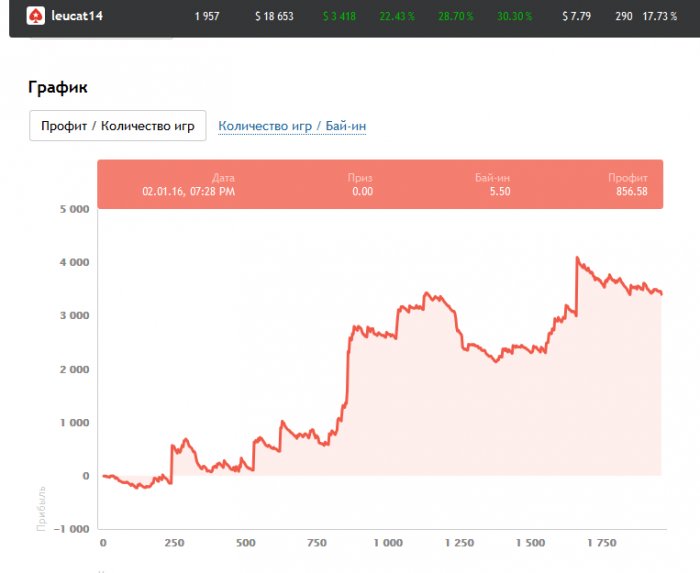Click the $ 18 653 total value
700x573 pixels.
(274, 17)
